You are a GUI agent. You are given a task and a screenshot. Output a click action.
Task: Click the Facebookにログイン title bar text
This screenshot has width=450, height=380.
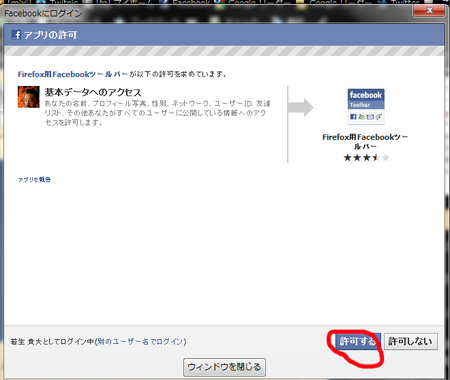[43, 13]
